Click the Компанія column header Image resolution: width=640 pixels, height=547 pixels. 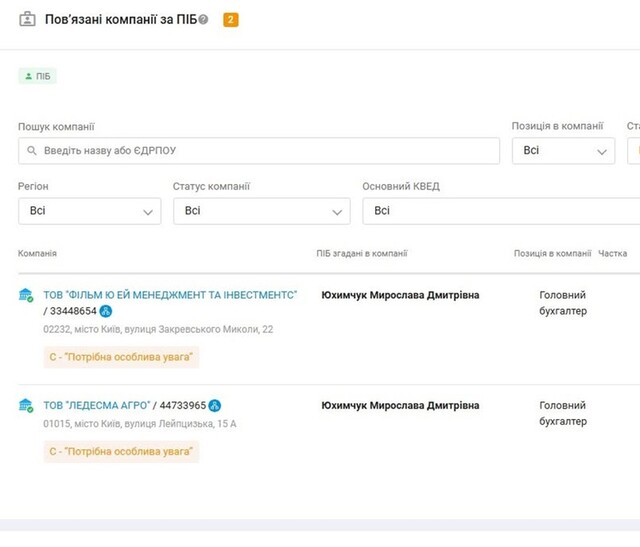pyautogui.click(x=37, y=253)
